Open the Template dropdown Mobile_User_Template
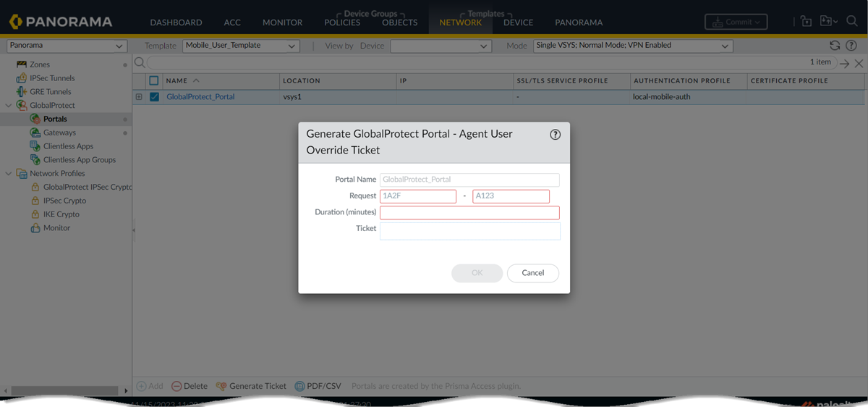The image size is (868, 407). tap(241, 46)
